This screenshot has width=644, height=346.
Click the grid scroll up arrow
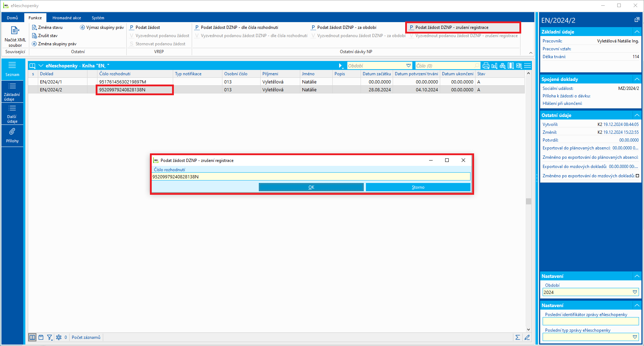[529, 73]
